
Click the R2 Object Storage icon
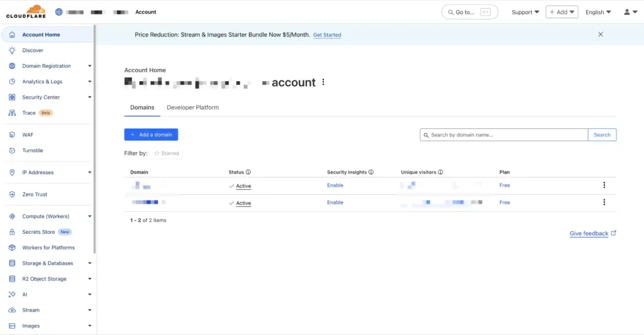click(12, 279)
